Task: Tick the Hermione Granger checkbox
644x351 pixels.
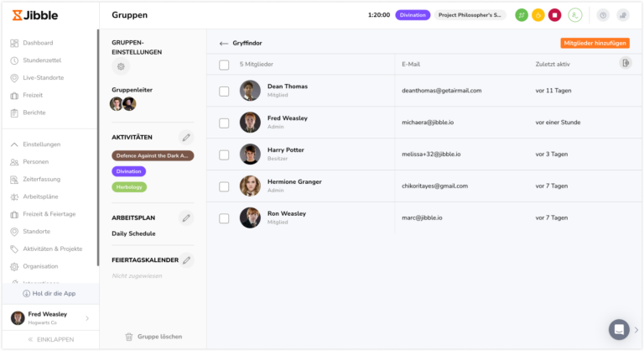Action: point(224,186)
